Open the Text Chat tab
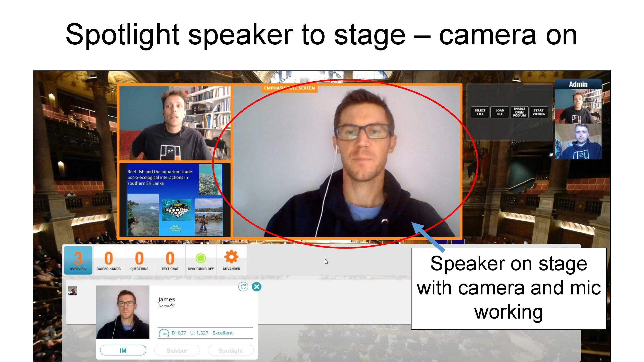The image size is (644, 362). [170, 260]
